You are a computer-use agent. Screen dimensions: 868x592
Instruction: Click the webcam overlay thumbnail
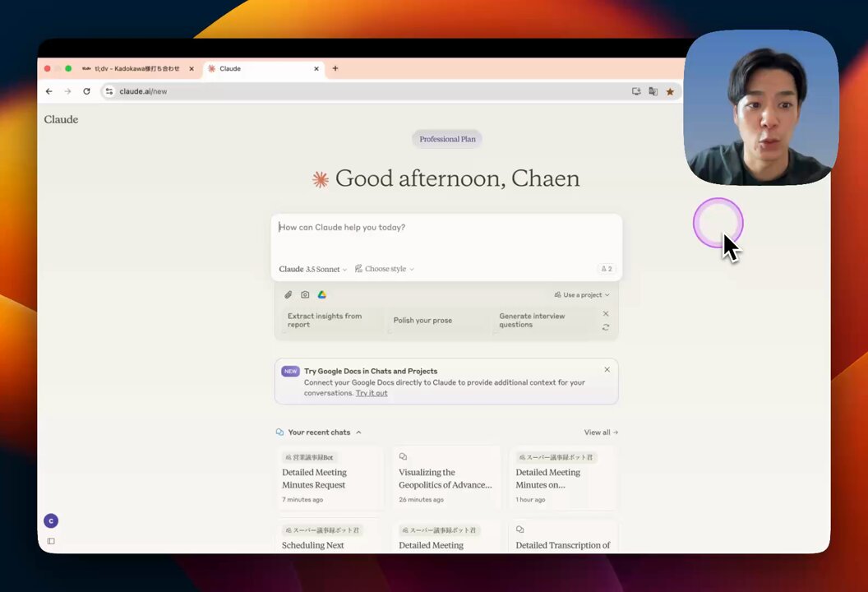click(x=761, y=108)
